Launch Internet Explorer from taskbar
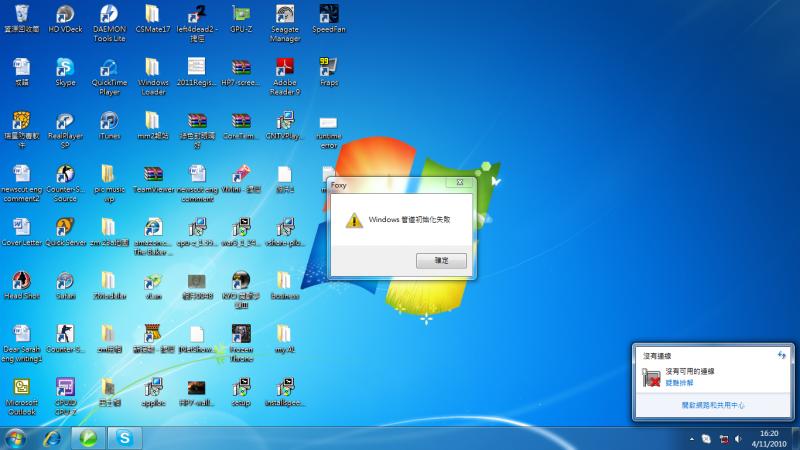This screenshot has height=450, width=800. coord(52,438)
